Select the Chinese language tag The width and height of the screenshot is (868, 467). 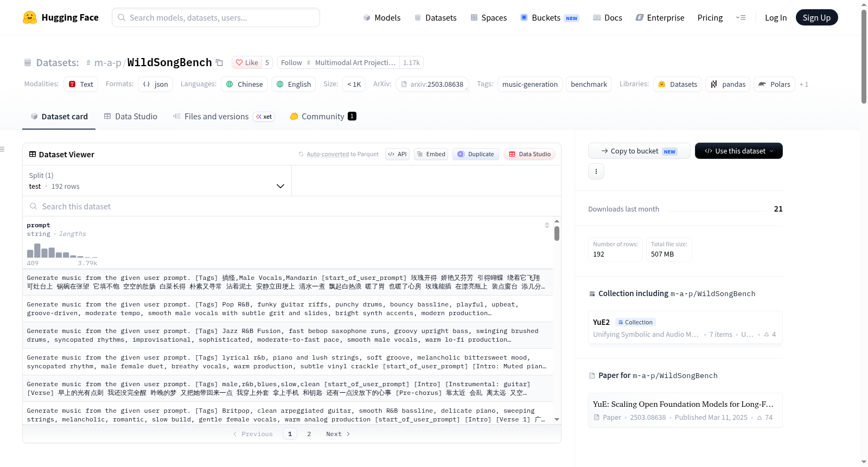point(244,84)
